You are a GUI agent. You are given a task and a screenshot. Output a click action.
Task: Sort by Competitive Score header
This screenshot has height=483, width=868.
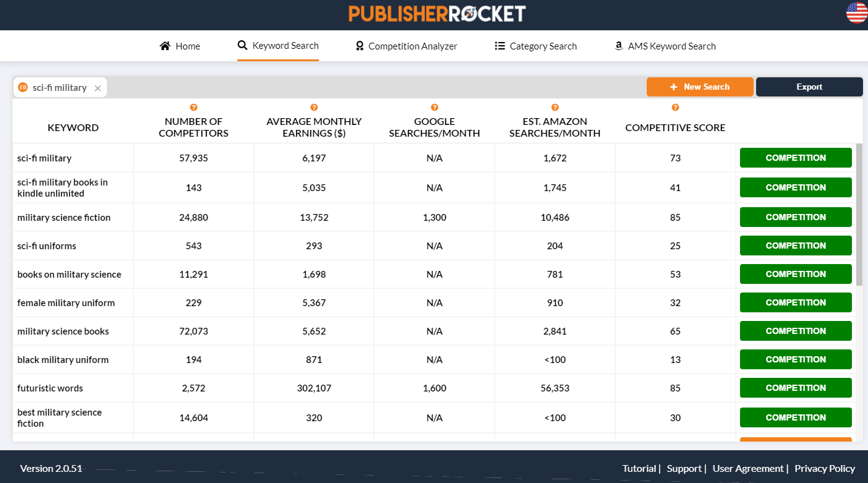click(x=675, y=127)
